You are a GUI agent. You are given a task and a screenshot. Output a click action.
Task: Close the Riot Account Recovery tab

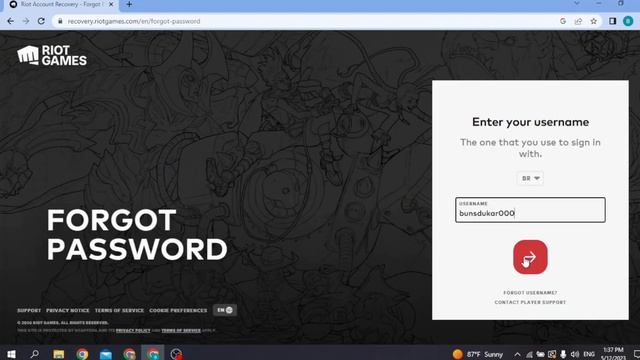point(111,4)
